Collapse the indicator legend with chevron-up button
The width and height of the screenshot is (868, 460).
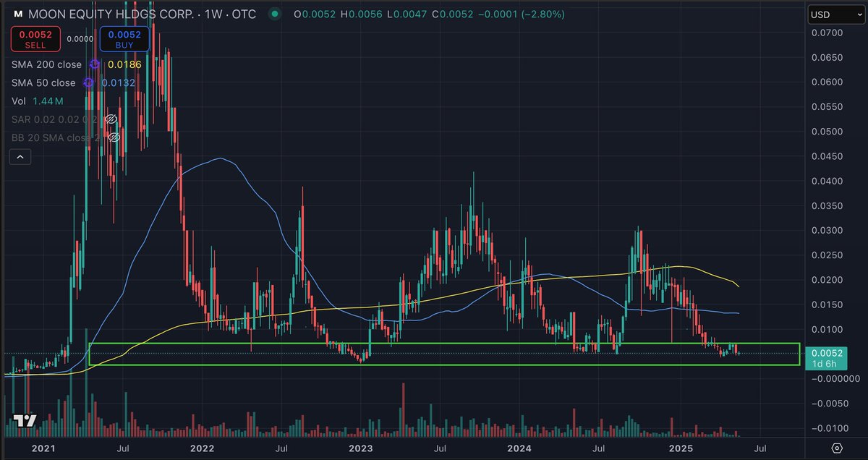click(x=20, y=156)
